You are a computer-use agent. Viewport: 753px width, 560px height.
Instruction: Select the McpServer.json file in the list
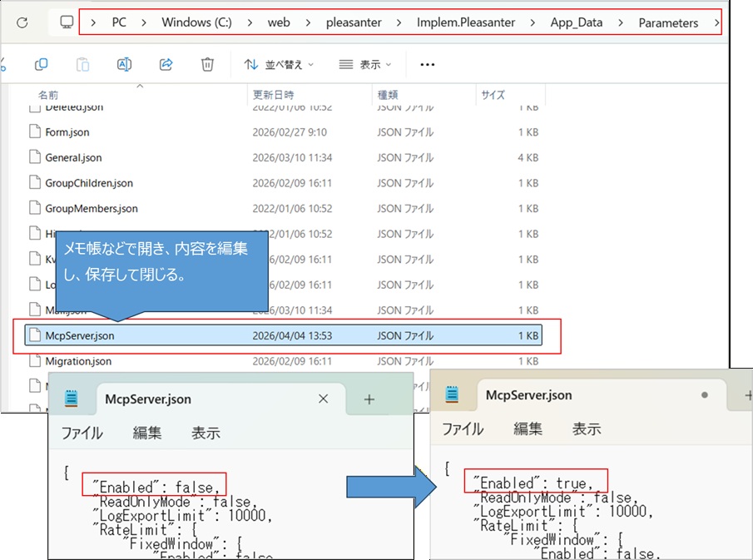(80, 336)
